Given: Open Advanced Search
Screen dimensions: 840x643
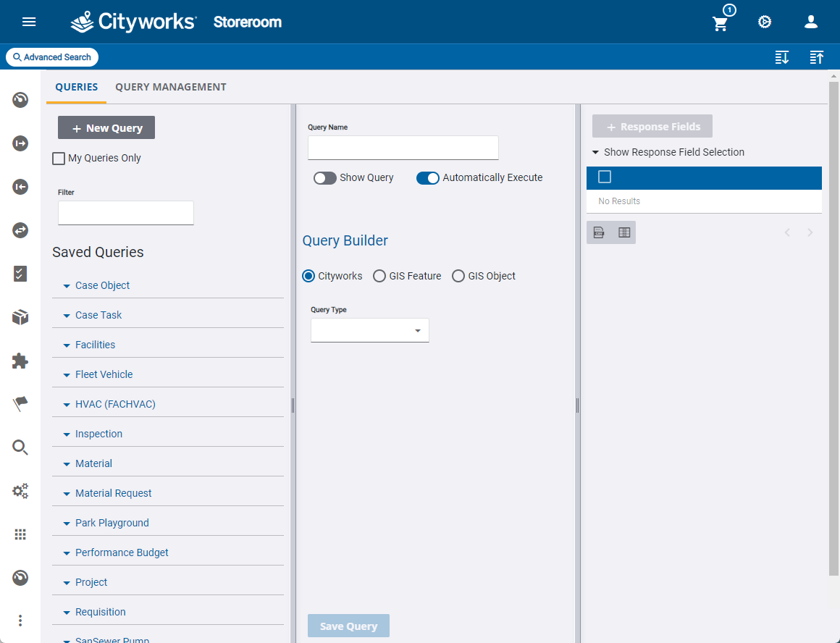Looking at the screenshot, I should [x=52, y=57].
